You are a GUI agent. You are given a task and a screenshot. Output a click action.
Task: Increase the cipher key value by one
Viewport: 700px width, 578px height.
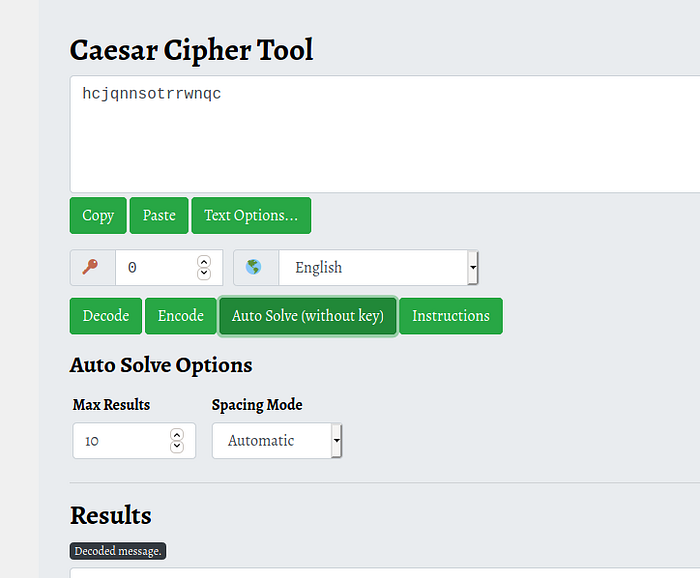pos(204,262)
